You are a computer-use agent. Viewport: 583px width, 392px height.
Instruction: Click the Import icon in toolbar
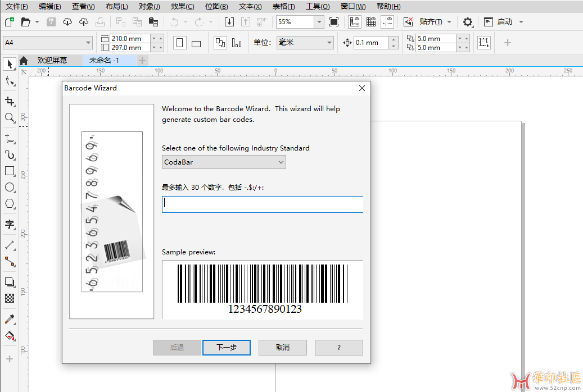click(x=229, y=22)
